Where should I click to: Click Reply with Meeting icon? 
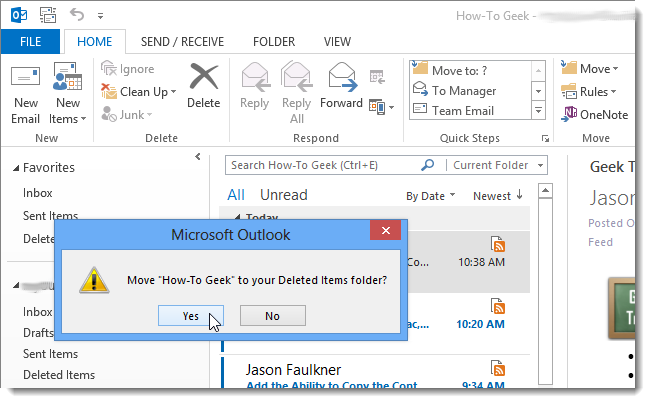click(377, 77)
